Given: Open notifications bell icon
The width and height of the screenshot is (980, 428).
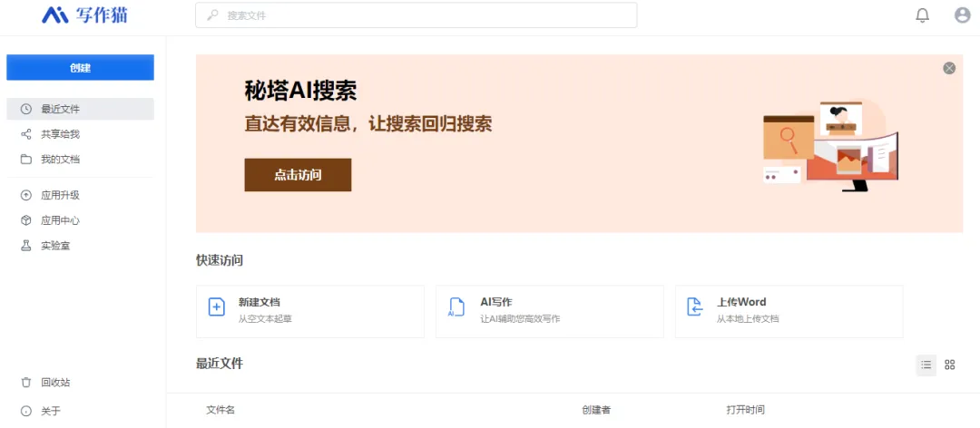Looking at the screenshot, I should click(923, 15).
